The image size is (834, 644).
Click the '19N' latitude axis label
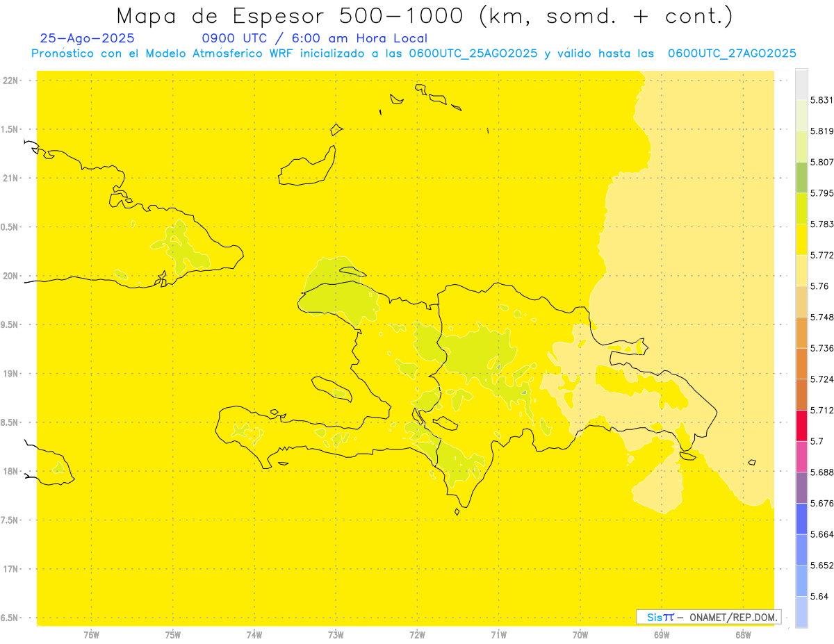pyautogui.click(x=10, y=374)
